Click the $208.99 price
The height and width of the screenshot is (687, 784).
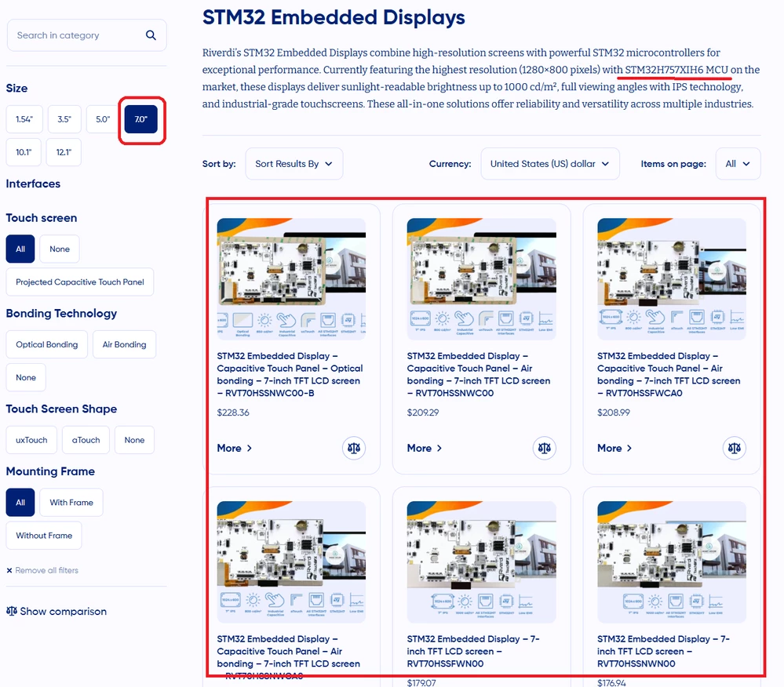pos(614,413)
